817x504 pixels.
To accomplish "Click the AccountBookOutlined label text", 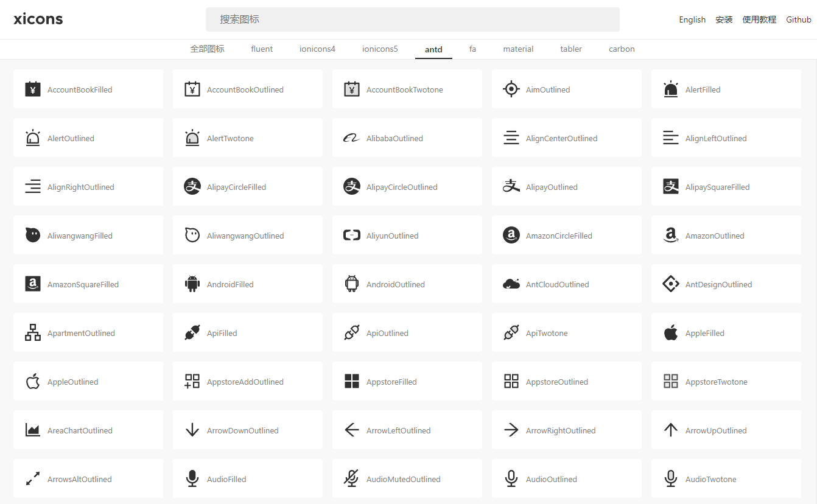I will point(245,89).
